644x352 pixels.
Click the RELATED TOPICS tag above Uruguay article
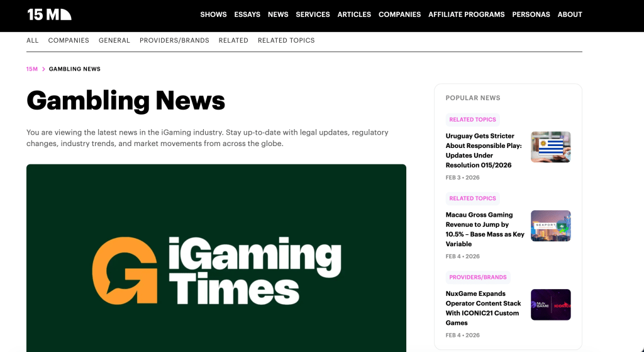click(472, 119)
